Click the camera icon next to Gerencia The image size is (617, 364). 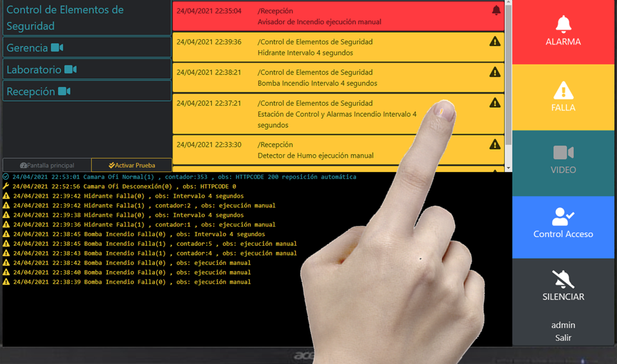[x=57, y=48]
